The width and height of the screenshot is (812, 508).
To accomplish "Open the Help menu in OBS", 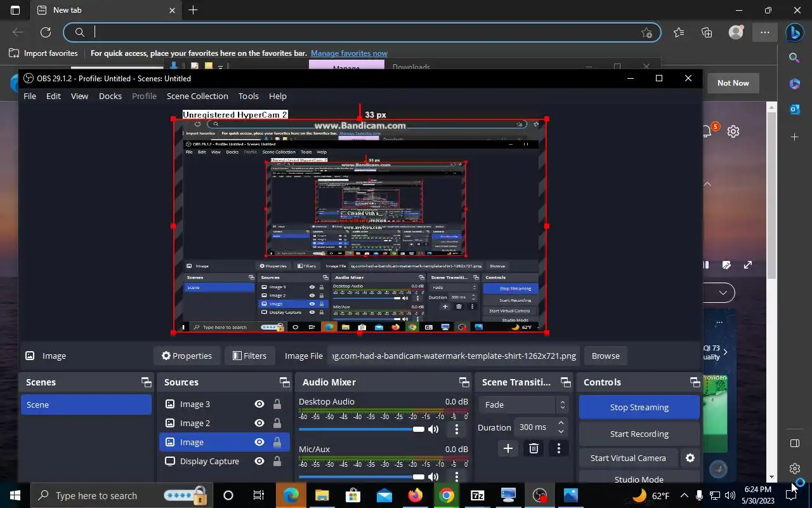I will (x=278, y=96).
